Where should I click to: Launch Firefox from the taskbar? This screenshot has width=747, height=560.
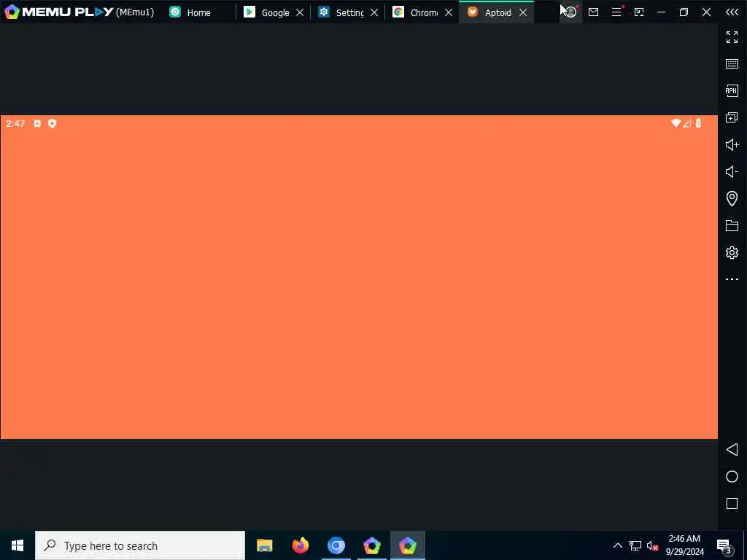pos(300,545)
